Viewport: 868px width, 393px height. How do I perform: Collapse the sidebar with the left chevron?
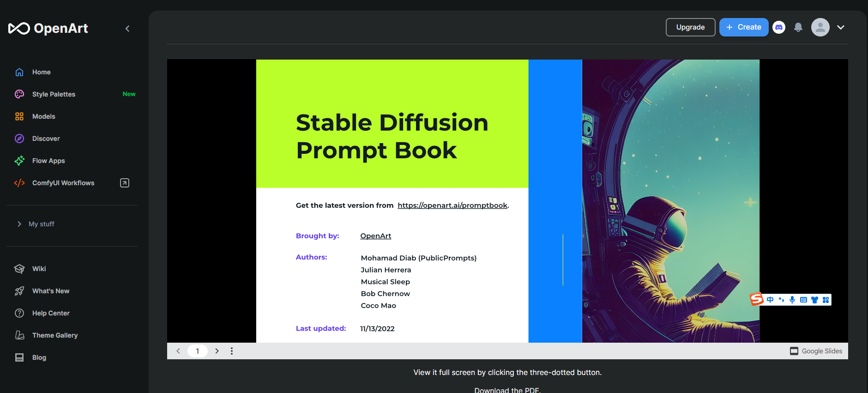[x=127, y=29]
